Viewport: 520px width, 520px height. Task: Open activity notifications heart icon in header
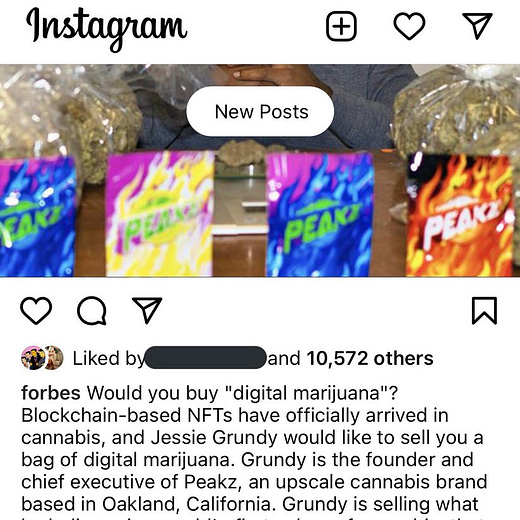pos(409,26)
